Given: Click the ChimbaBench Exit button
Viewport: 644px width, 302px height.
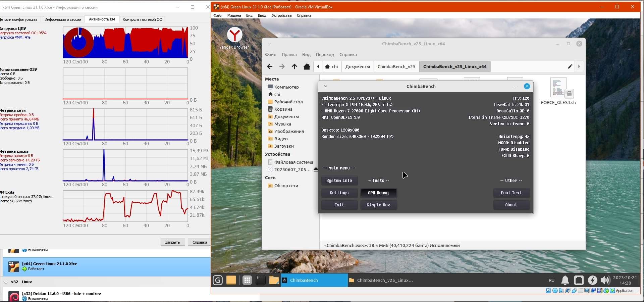Looking at the screenshot, I should click(x=339, y=205).
